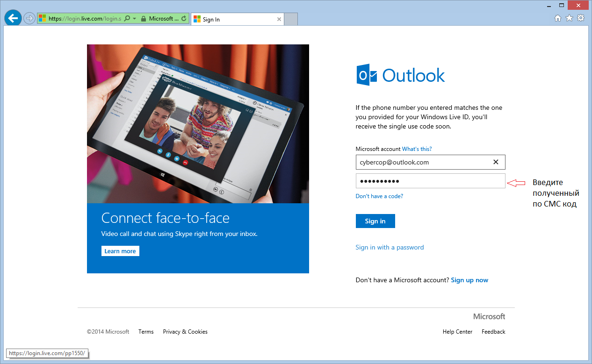Click the search magnifier in address bar
This screenshot has height=364, width=592.
[127, 19]
